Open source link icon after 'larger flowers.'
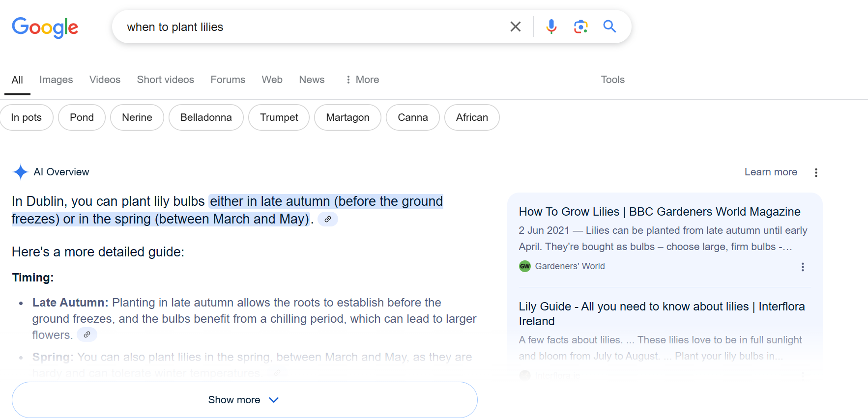 [87, 335]
